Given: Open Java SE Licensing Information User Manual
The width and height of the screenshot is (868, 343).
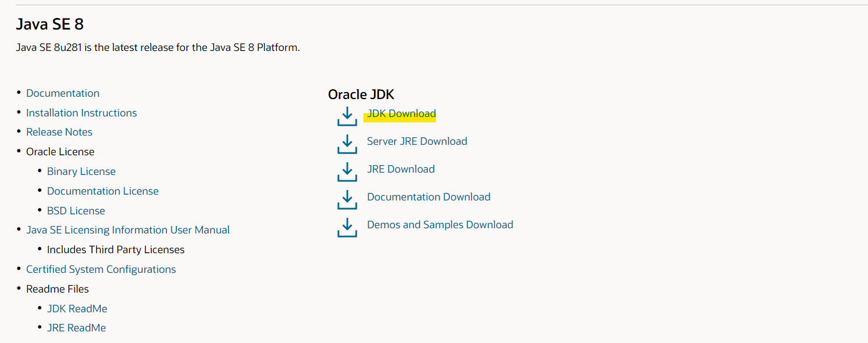Looking at the screenshot, I should pos(128,230).
